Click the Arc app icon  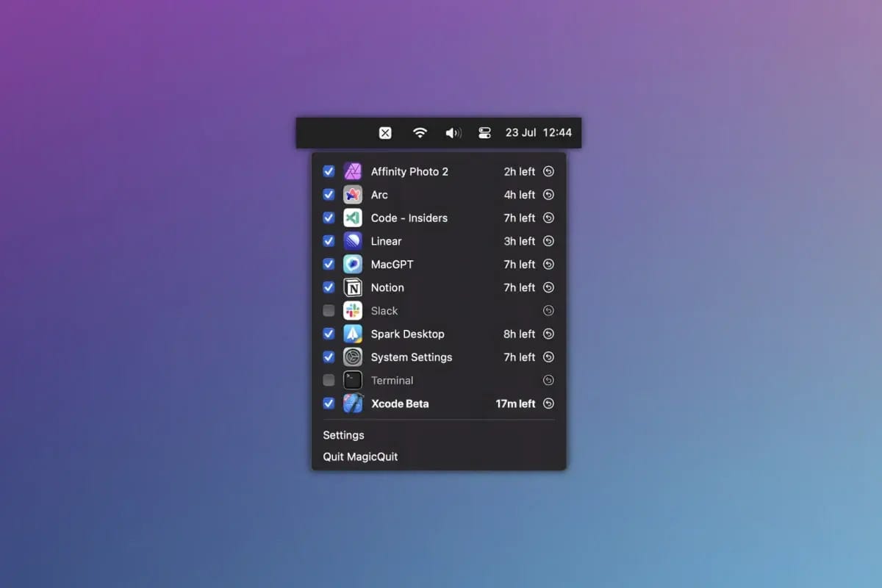[353, 195]
